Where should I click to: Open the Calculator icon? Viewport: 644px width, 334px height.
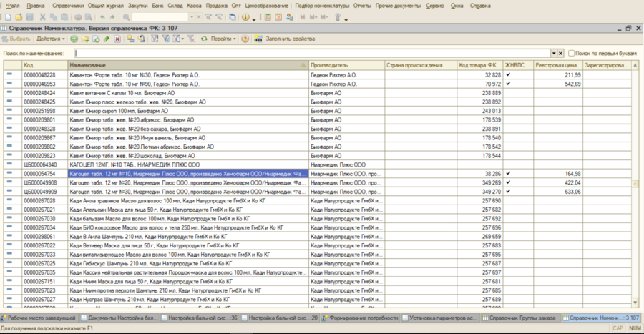click(x=268, y=17)
